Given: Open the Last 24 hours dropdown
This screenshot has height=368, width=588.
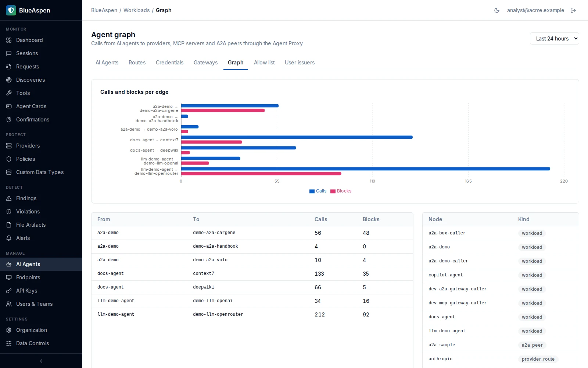Looking at the screenshot, I should coord(555,39).
